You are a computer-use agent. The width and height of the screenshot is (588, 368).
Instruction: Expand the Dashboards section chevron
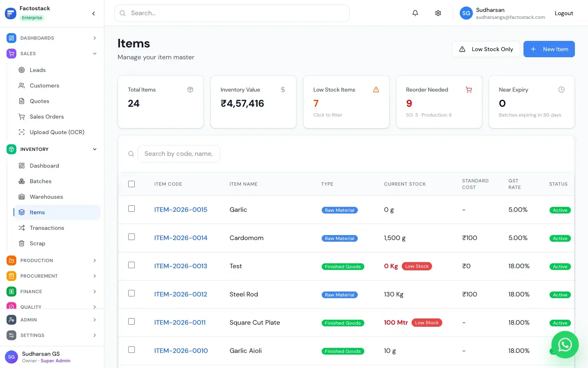(x=95, y=38)
